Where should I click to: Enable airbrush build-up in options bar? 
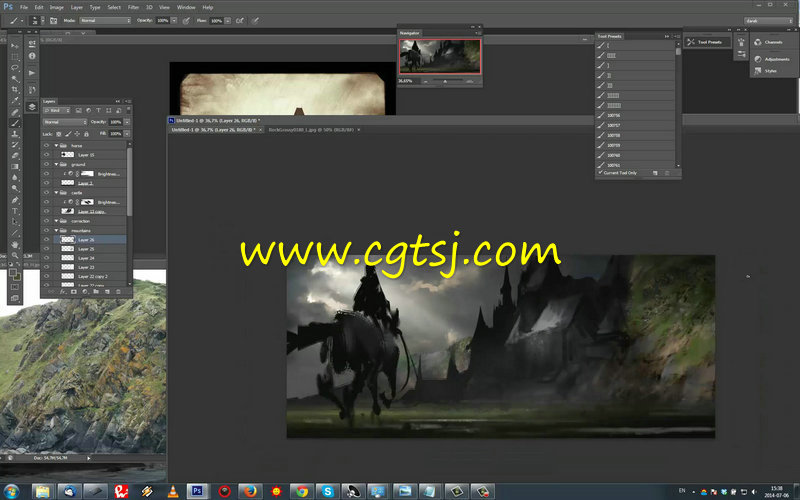point(239,20)
